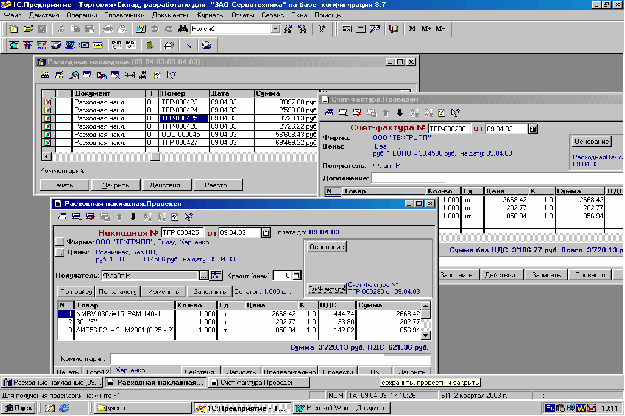
Task: Click the Ок button at Накладная bottom
Action: coord(374,372)
